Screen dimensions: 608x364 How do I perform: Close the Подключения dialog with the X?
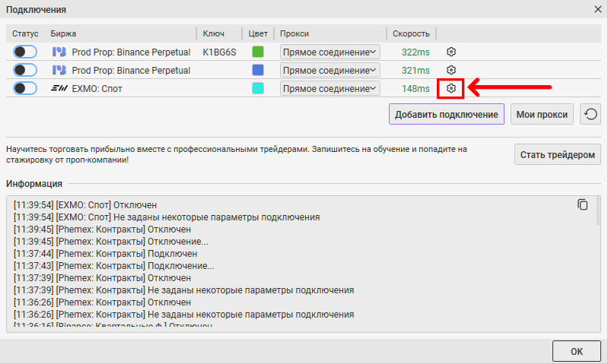[x=597, y=10]
